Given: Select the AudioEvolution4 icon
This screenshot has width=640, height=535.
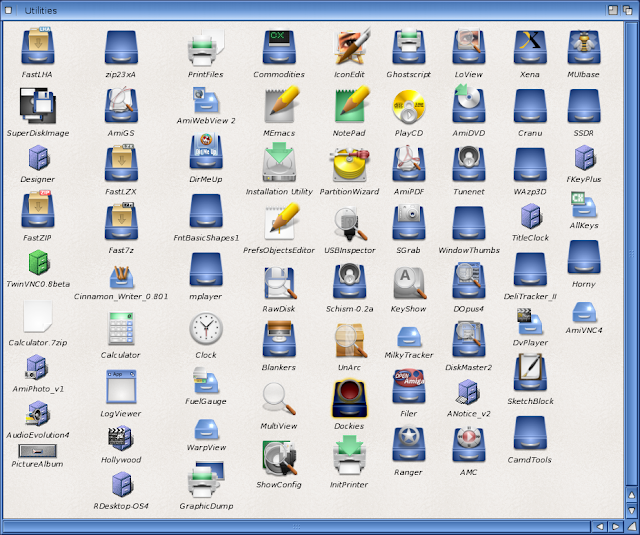Looking at the screenshot, I should click(38, 414).
